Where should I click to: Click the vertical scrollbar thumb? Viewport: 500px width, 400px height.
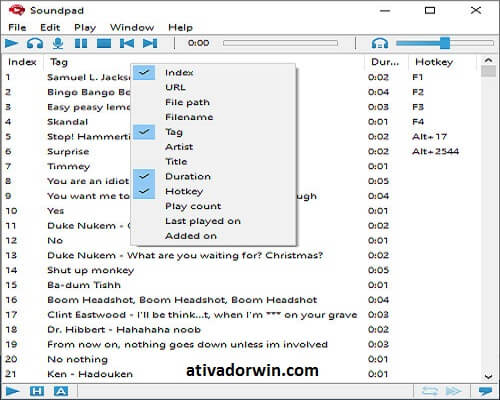(x=488, y=71)
